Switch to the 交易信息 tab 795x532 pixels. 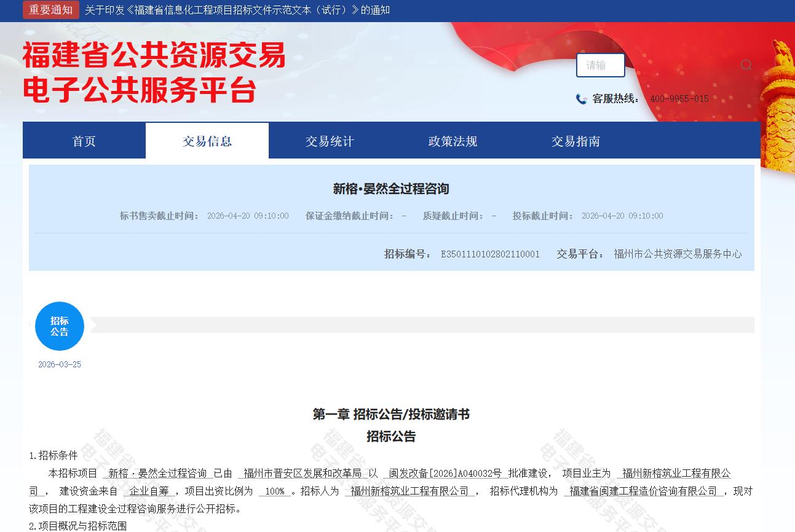pos(207,141)
